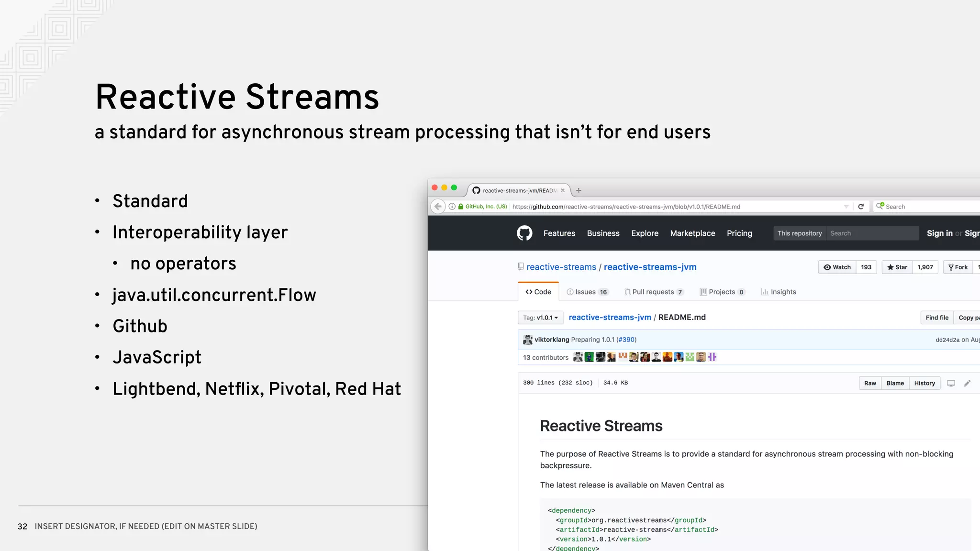Click the 1,907 stargazers count

pyautogui.click(x=925, y=267)
